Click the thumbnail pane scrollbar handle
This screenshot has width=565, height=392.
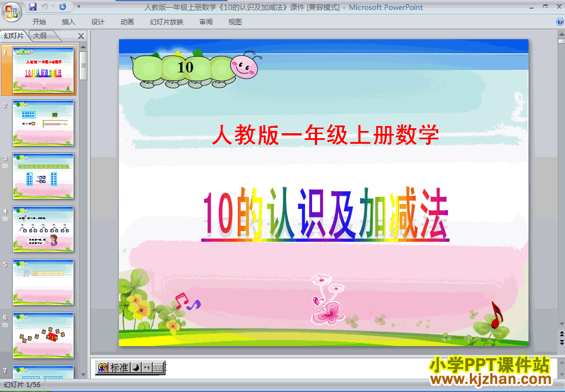(83, 66)
